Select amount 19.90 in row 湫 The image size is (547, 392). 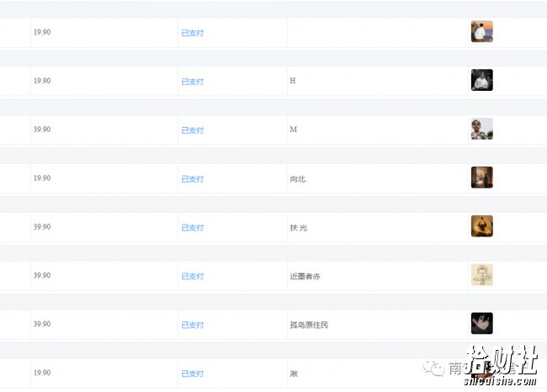click(42, 373)
